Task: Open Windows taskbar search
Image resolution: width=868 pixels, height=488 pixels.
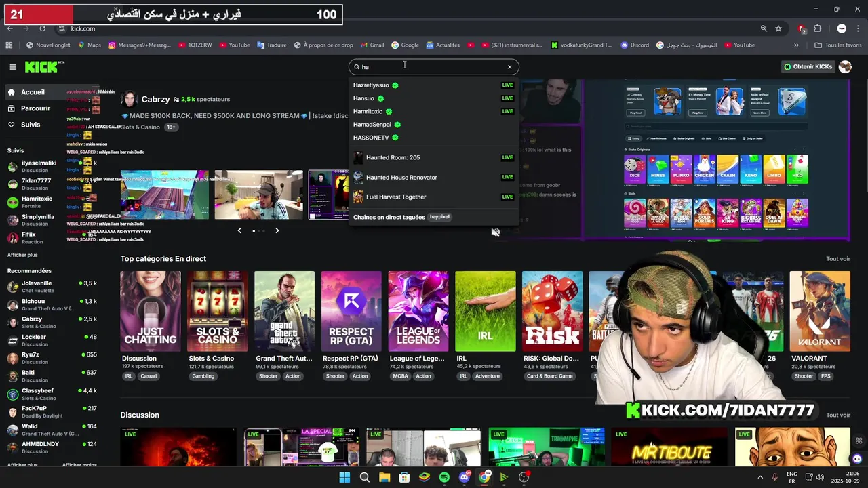Action: (x=364, y=477)
